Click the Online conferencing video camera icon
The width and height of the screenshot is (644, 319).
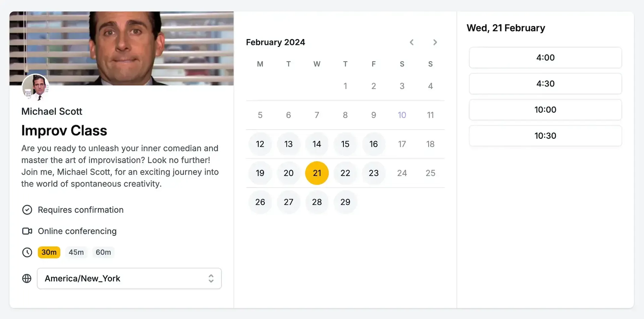[x=27, y=231]
